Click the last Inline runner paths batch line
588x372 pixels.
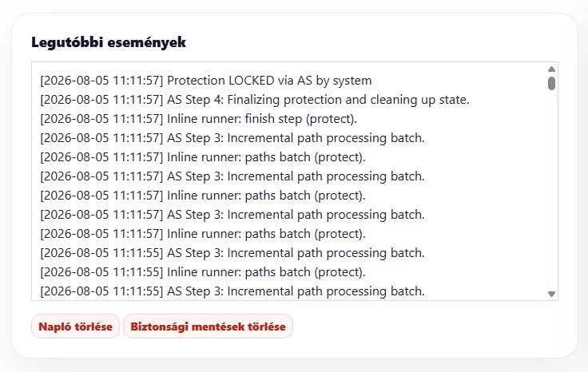click(x=202, y=272)
